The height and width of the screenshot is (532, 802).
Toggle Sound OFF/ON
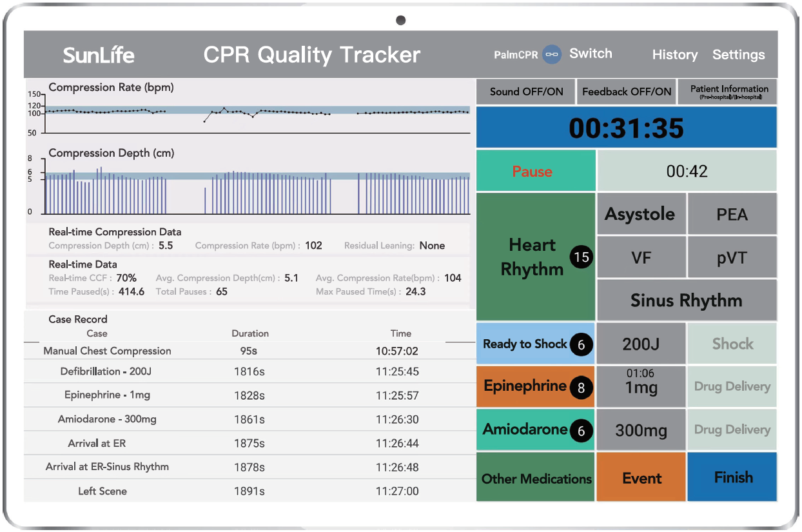(526, 92)
